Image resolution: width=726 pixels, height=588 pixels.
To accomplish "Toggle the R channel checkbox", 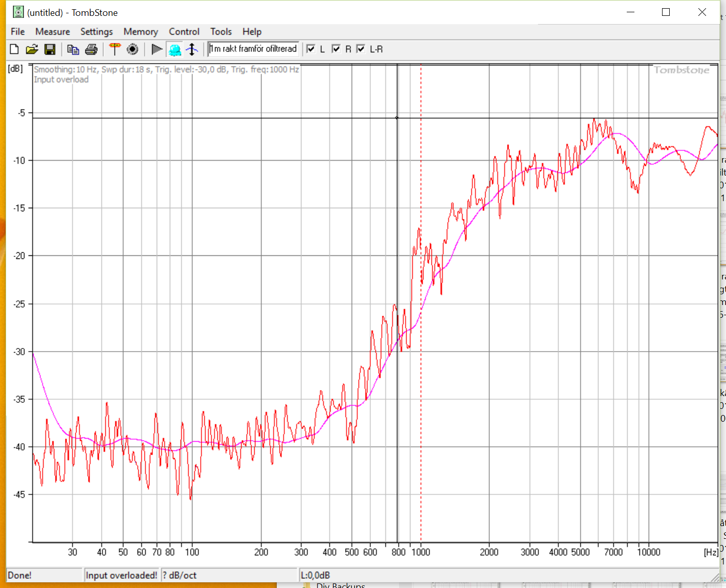I will tap(336, 49).
